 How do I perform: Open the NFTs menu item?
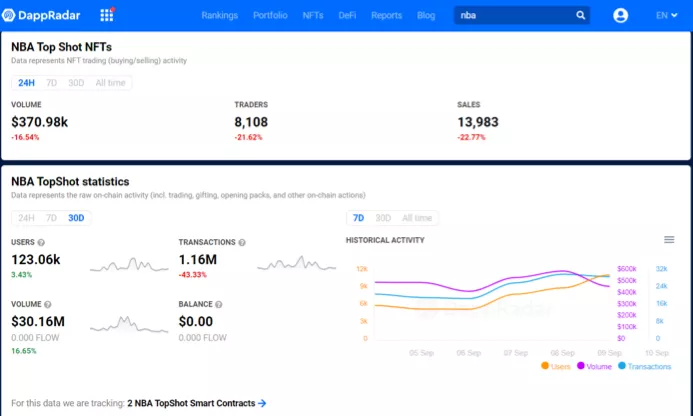[x=313, y=15]
